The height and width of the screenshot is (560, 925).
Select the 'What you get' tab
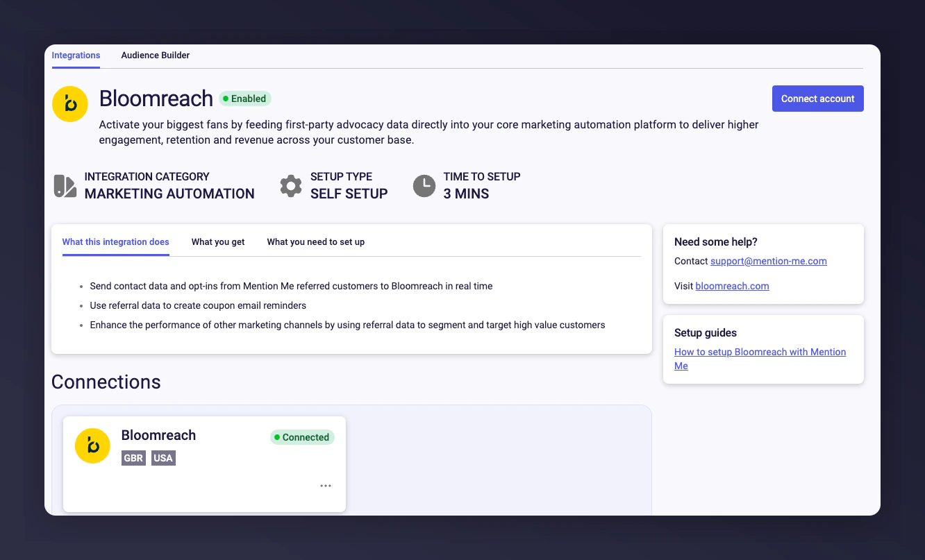(x=218, y=242)
